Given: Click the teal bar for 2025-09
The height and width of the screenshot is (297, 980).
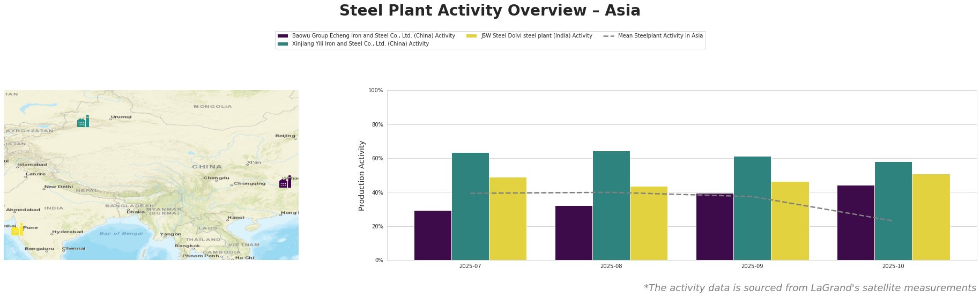Looking at the screenshot, I should click(x=752, y=208).
